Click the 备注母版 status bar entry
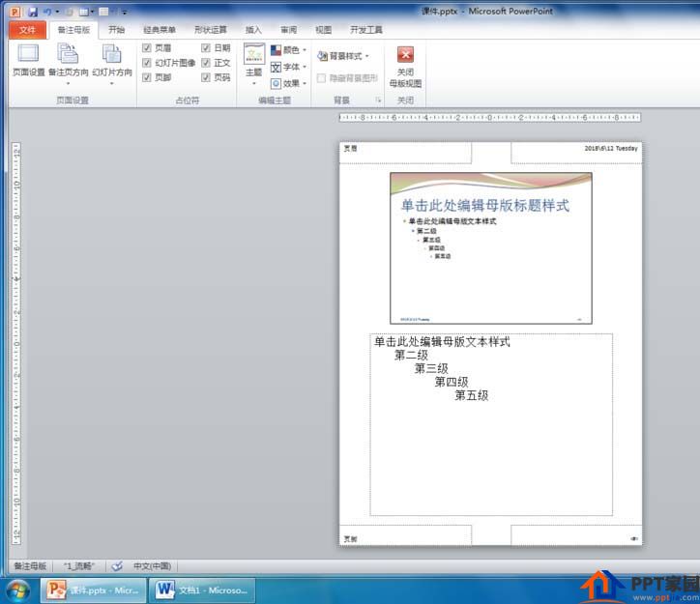The height and width of the screenshot is (604, 700). pyautogui.click(x=30, y=566)
